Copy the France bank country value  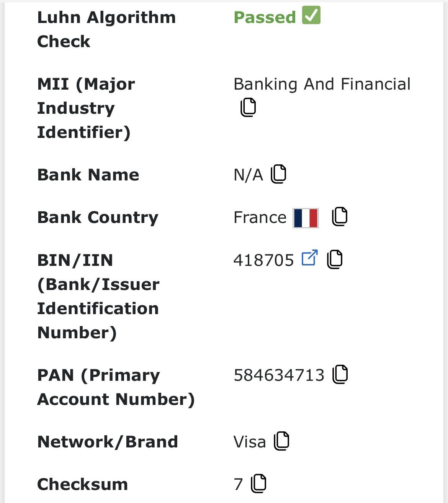pyautogui.click(x=340, y=216)
